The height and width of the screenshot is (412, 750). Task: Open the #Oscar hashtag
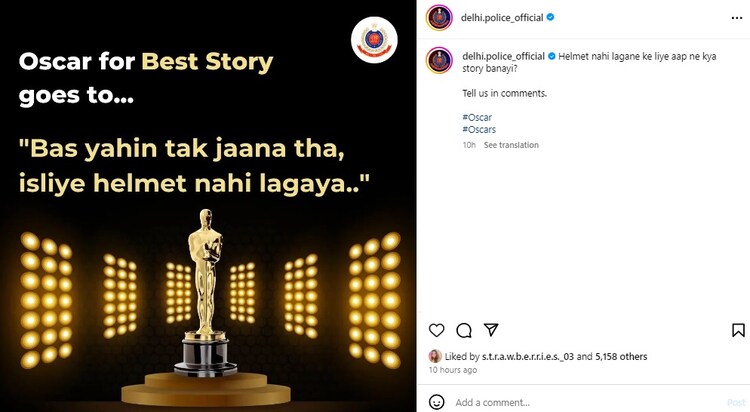pos(477,117)
